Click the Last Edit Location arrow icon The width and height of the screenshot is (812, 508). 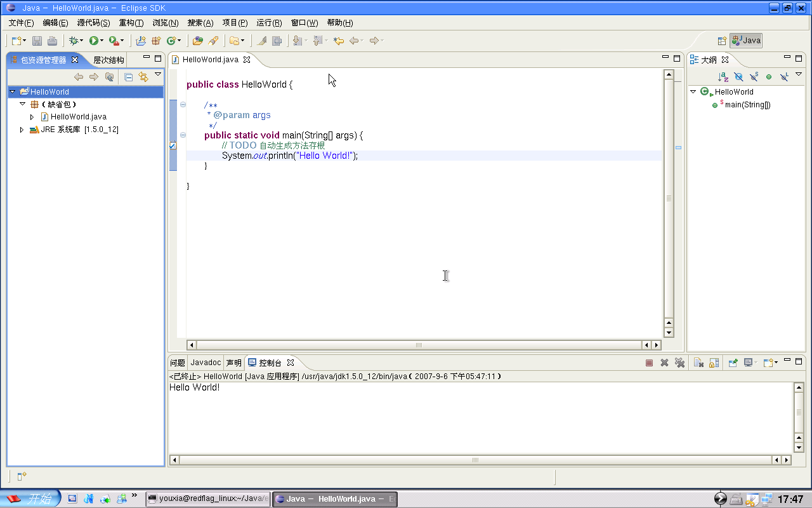[x=339, y=41]
